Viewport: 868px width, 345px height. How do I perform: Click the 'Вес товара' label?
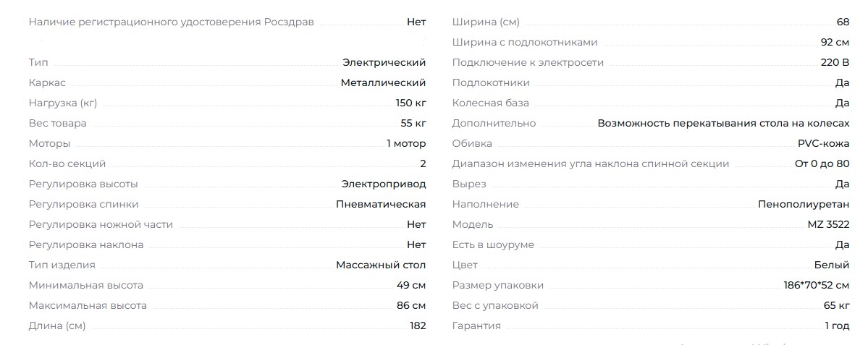click(57, 124)
